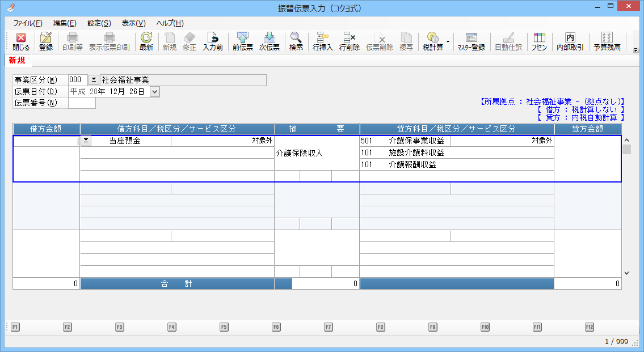Refresh using the 最新 toolbar icon
Screen dimensions: 644x352
pos(146,42)
